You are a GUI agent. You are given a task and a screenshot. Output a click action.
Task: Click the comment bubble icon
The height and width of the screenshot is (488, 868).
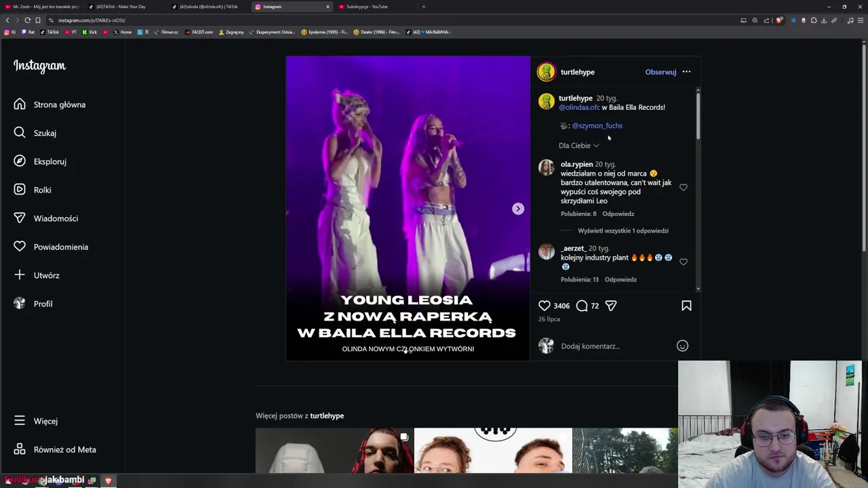pyautogui.click(x=582, y=306)
